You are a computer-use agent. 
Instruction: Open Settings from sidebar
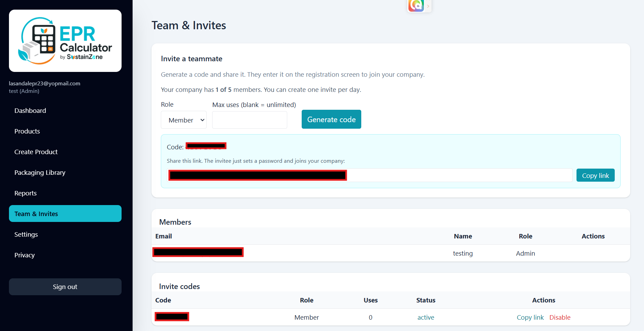tap(26, 234)
